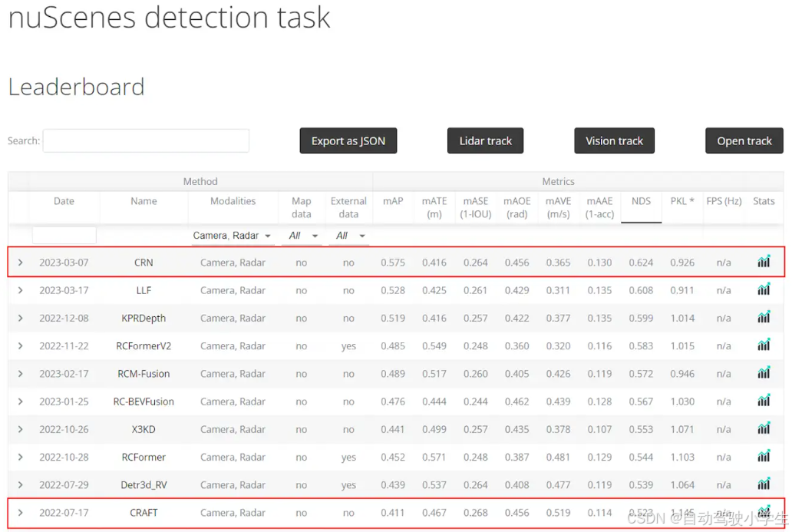792x532 pixels.
Task: Open stats chart icon for RCFormer
Action: [x=763, y=456]
